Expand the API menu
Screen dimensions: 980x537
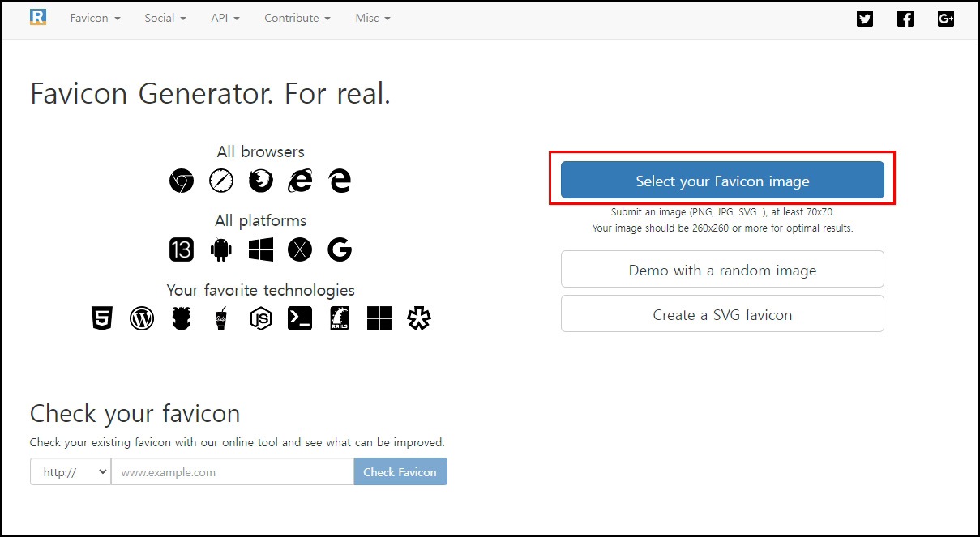pos(225,18)
